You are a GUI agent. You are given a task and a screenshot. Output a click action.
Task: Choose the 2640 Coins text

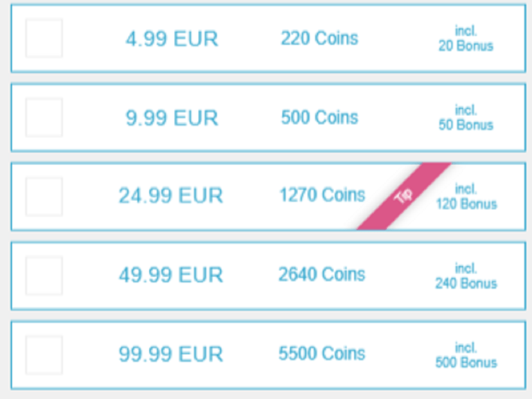pos(321,274)
